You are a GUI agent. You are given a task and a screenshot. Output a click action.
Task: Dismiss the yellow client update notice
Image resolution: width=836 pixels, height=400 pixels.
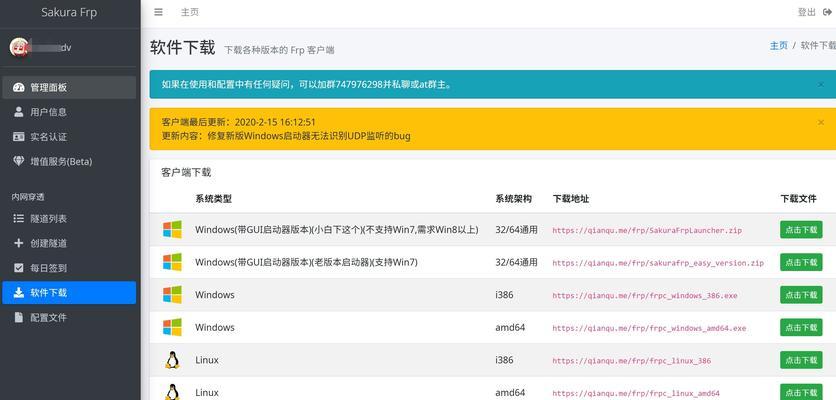(x=821, y=122)
